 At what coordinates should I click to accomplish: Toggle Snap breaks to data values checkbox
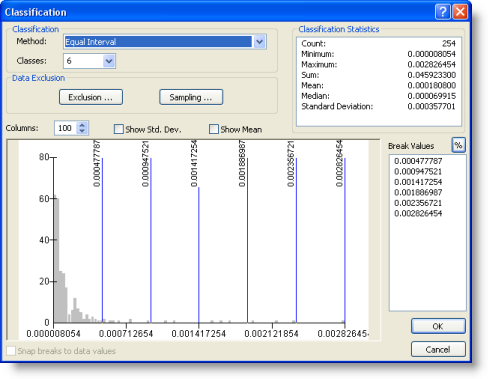pos(11,351)
